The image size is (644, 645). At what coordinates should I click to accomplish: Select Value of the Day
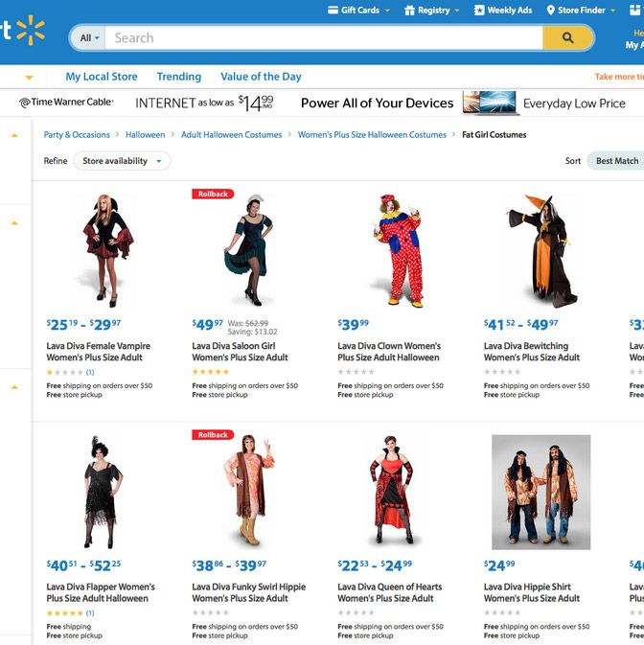coord(261,77)
